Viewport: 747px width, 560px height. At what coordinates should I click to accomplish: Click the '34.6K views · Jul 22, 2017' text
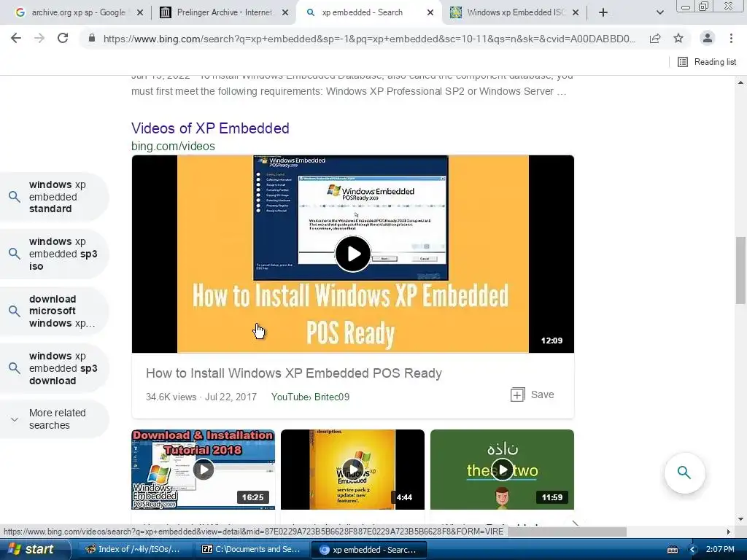(201, 397)
